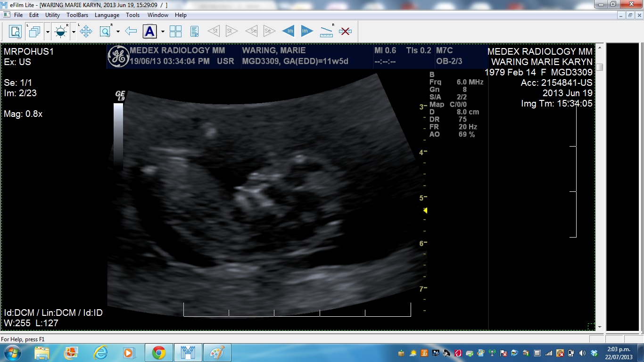Image resolution: width=644 pixels, height=362 pixels.
Task: Open the dropdown arrow beside the Magnify tool
Action: pos(118,32)
